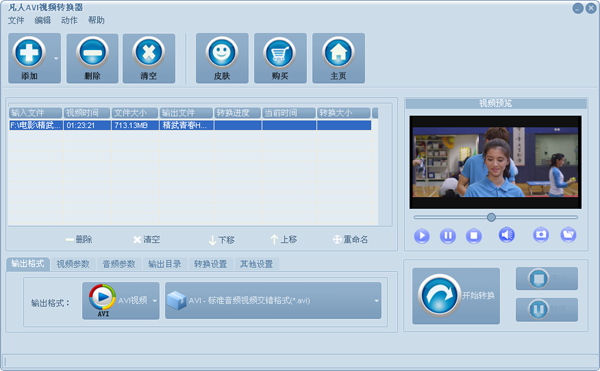Click the 转换大小 column header
Viewport: 600px width, 371px height.
343,113
